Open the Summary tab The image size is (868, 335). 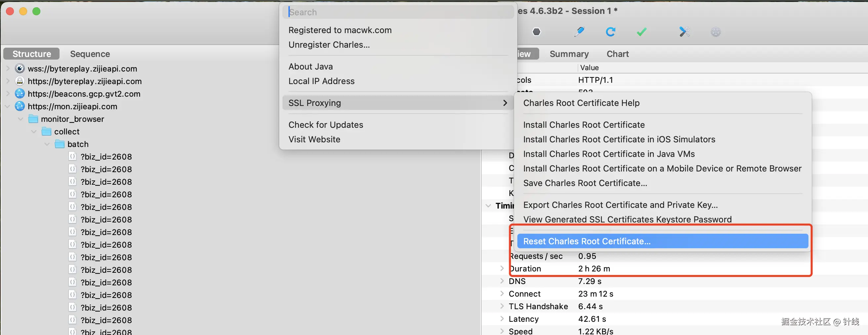click(569, 54)
